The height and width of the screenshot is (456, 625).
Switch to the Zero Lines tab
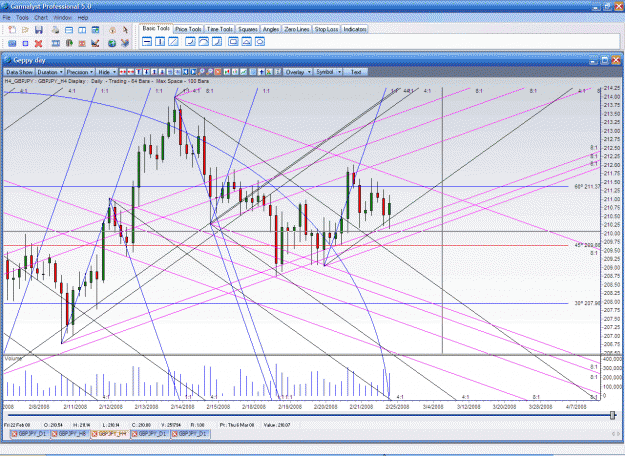click(297, 29)
